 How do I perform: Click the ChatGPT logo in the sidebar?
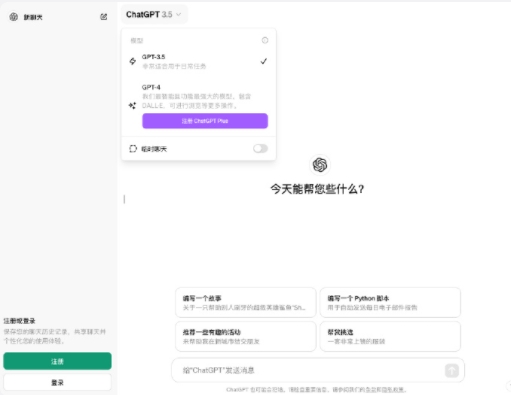pos(13,17)
